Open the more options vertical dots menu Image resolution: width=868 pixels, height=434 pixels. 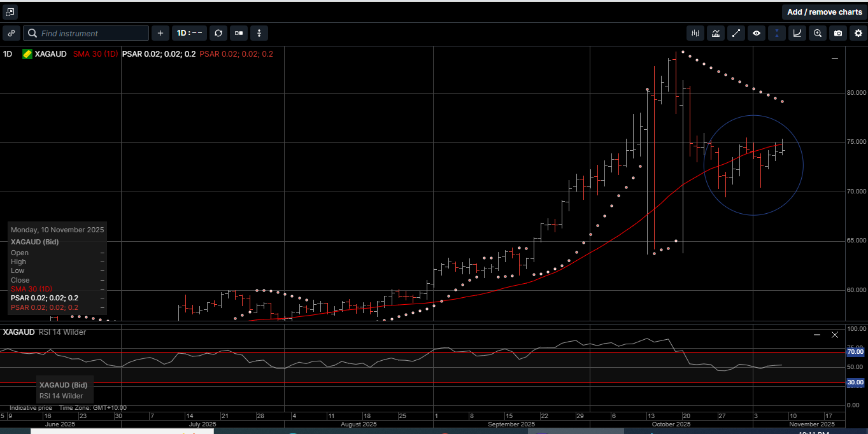[x=259, y=32]
